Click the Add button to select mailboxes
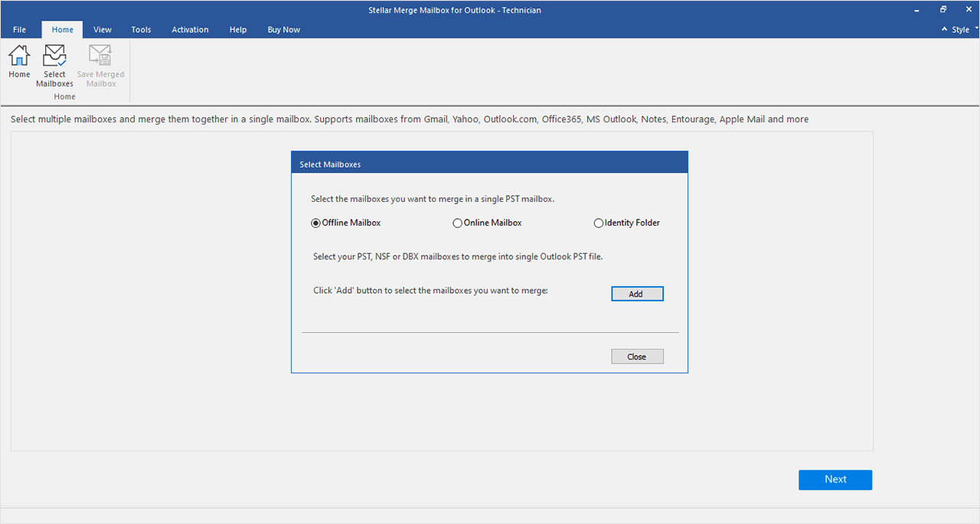The height and width of the screenshot is (524, 980). click(x=637, y=294)
